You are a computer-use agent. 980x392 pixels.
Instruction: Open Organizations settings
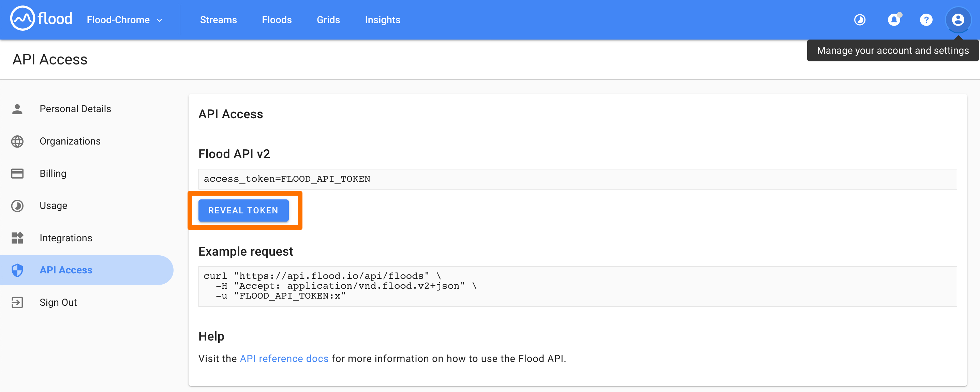point(87,141)
